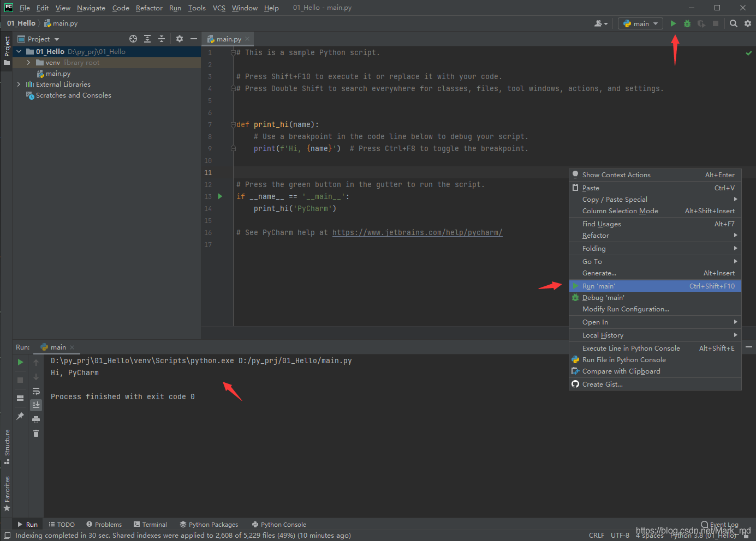Close the main.py editor tab
The width and height of the screenshot is (756, 541).
pyautogui.click(x=247, y=39)
